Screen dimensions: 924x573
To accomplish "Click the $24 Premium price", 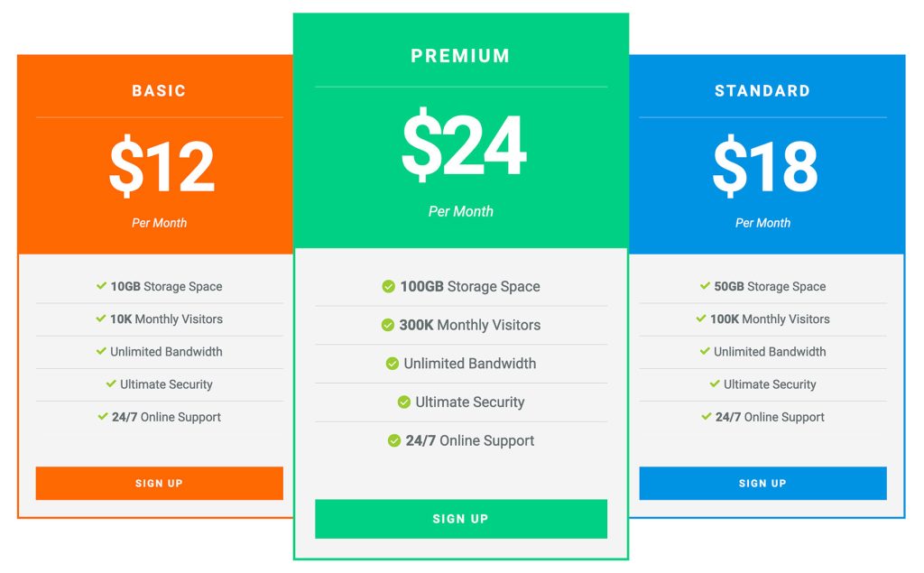I will [463, 146].
